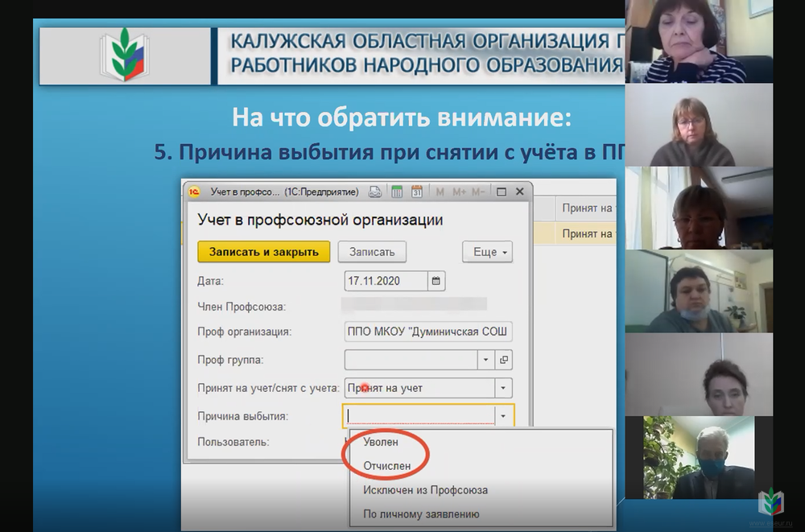Click fourth participant video with blue mask on chin
The image size is (805, 532).
pyautogui.click(x=699, y=291)
